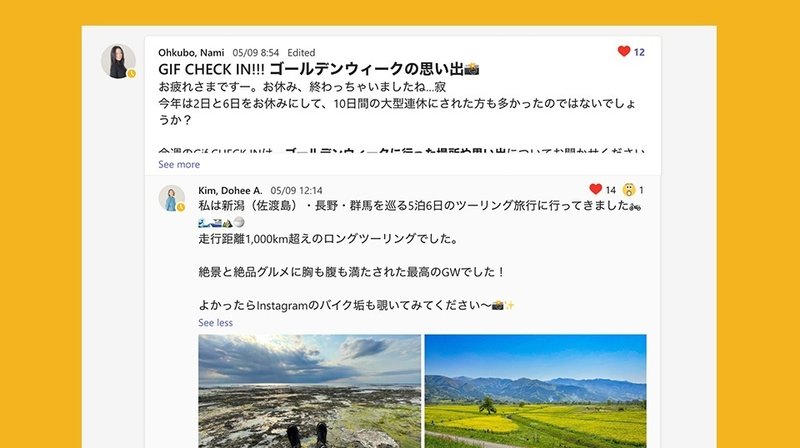Click the 05/09 8:54 post timestamp
The height and width of the screenshot is (448, 800).
(x=256, y=53)
